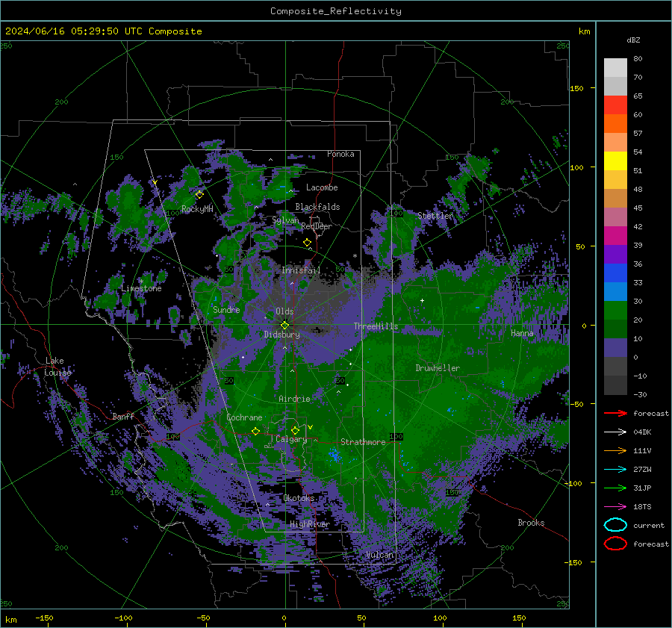Click the Sundre city label
The image size is (672, 628).
tap(226, 310)
